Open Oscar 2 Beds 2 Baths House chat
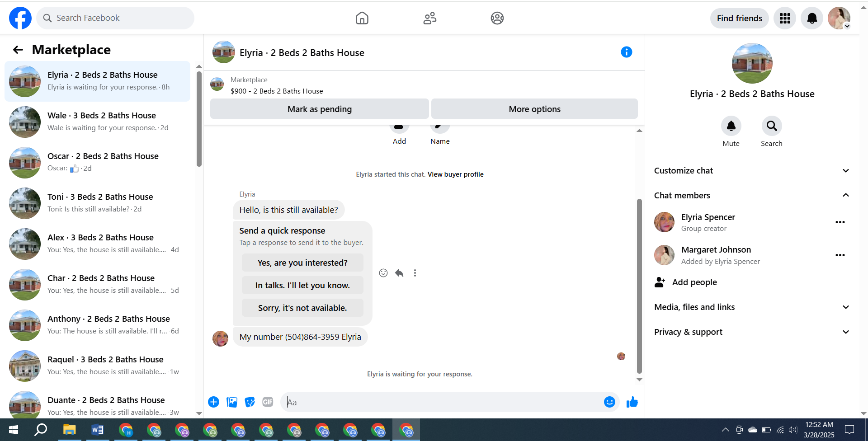The width and height of the screenshot is (868, 441). point(97,163)
